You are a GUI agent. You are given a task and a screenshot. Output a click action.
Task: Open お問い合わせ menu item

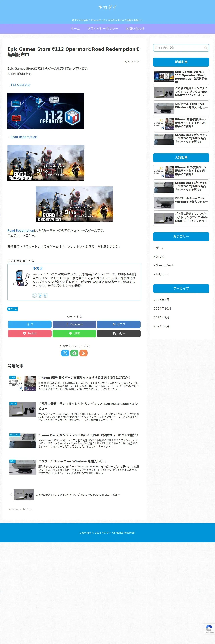tap(135, 29)
